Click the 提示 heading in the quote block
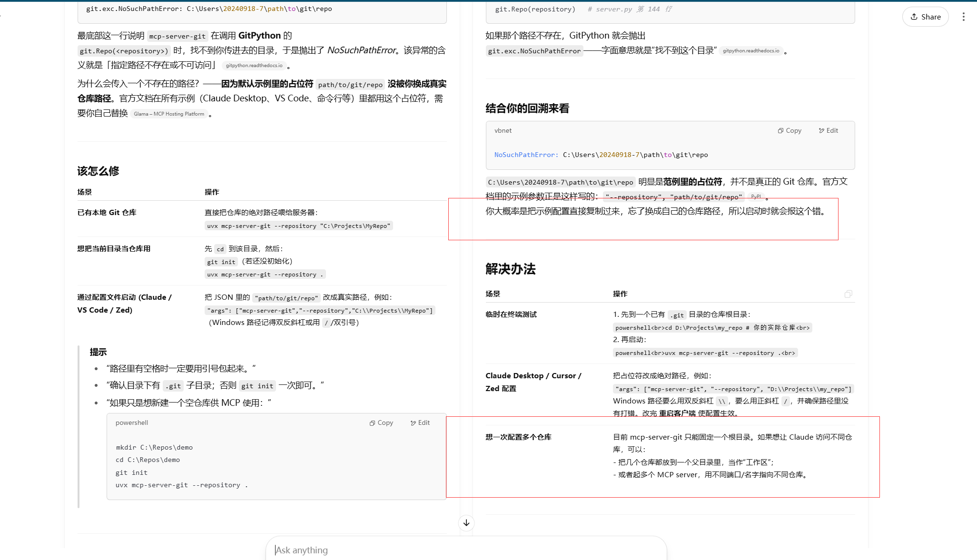Viewport: 977px width, 560px height. click(98, 352)
